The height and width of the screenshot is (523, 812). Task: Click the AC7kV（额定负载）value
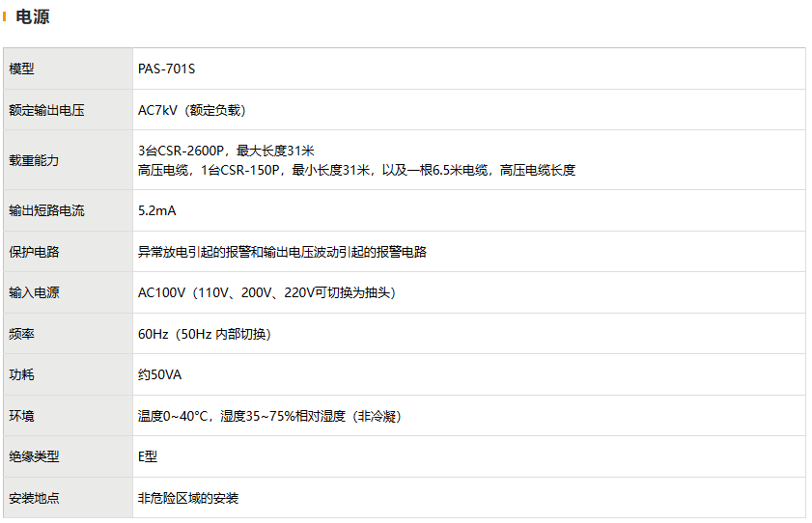[191, 110]
